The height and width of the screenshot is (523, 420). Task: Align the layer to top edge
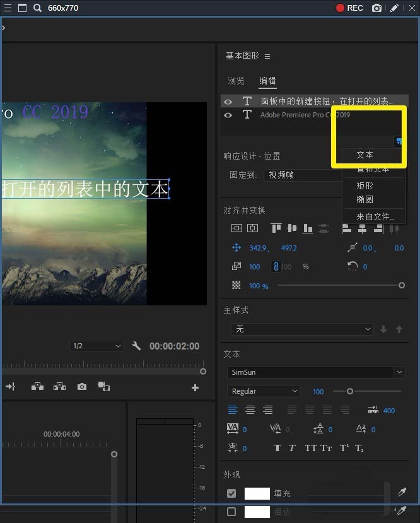point(276,228)
